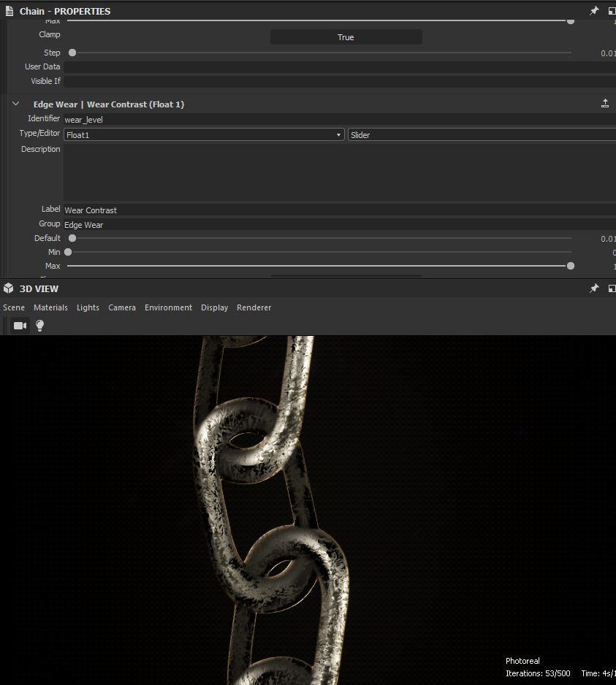This screenshot has width=616, height=685.
Task: Open the Materials menu
Action: [x=50, y=307]
